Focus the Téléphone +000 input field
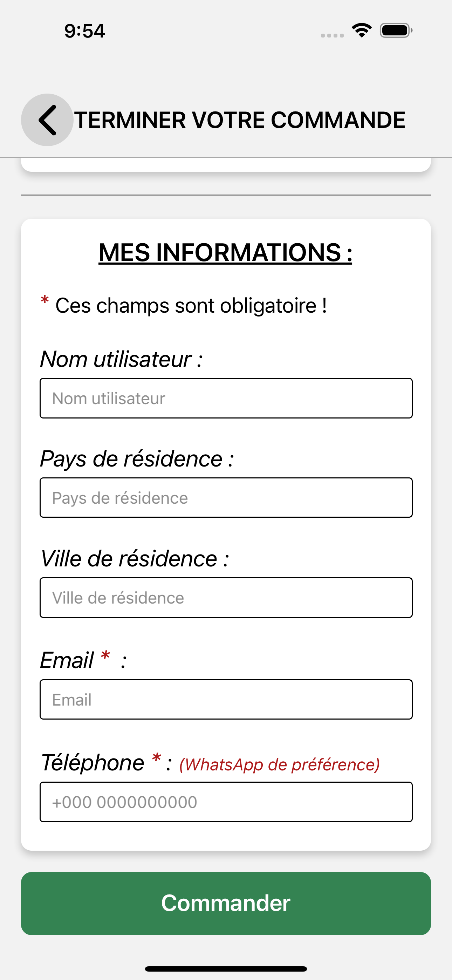 point(226,802)
